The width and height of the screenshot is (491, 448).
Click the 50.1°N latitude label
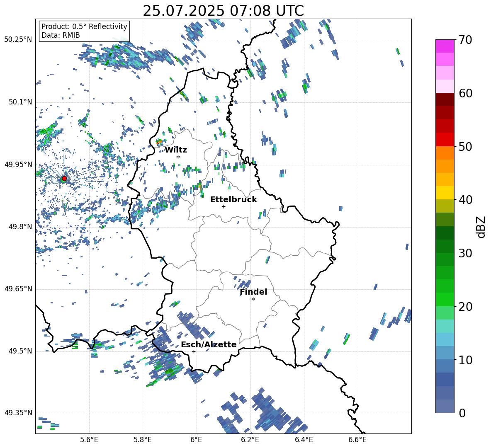pyautogui.click(x=21, y=102)
